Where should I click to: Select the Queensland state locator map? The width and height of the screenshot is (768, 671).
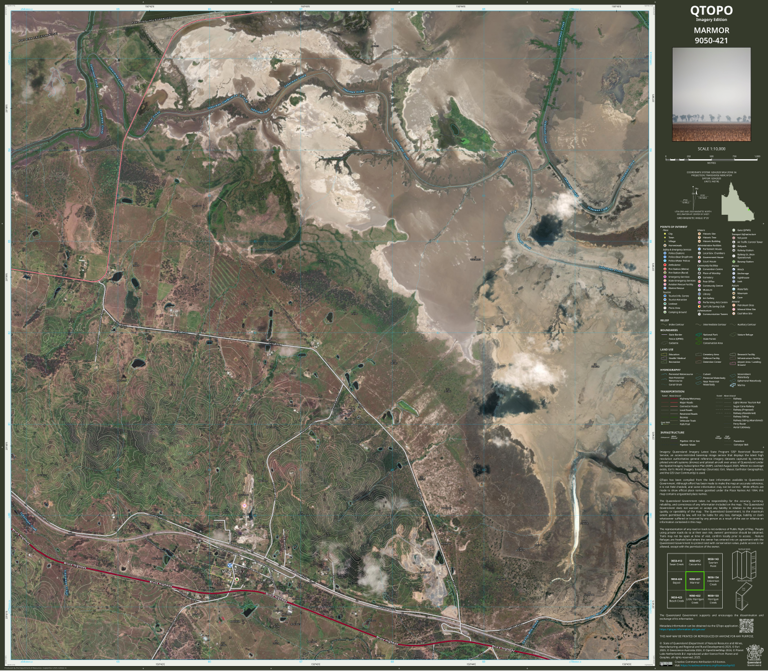[737, 202]
